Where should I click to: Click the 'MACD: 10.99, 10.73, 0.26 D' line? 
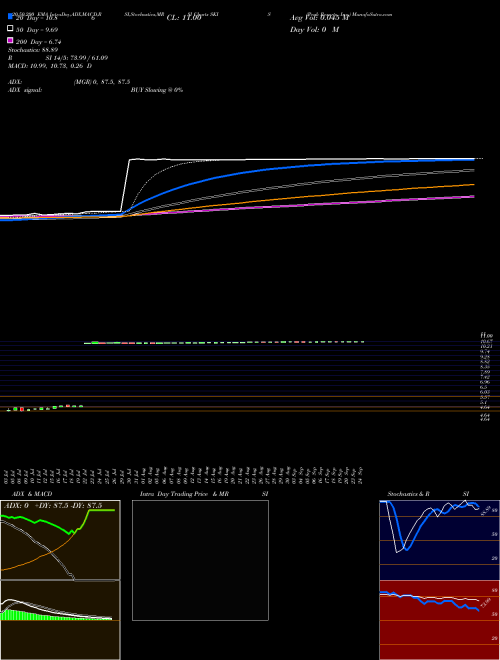tap(50, 66)
